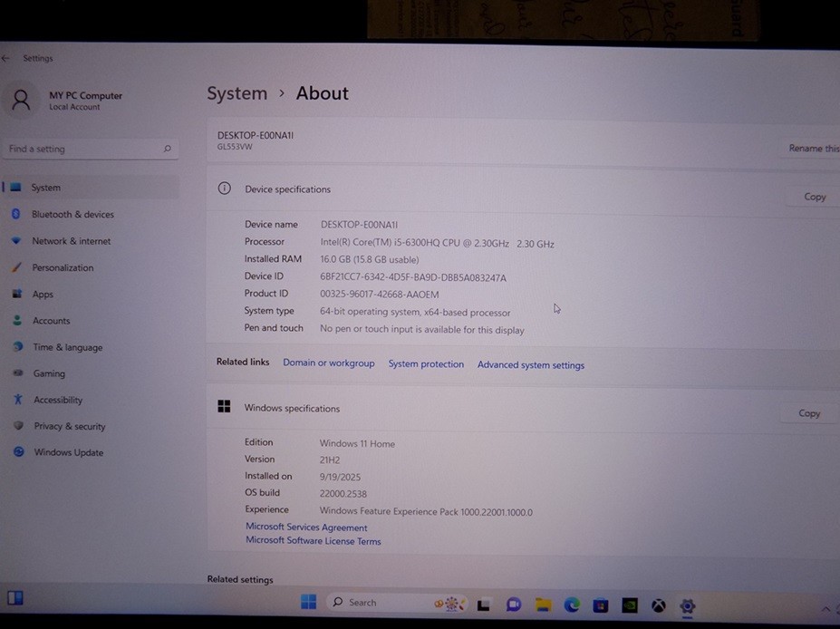Viewport: 840px width, 629px height.
Task: Open the Chat app from the taskbar
Action: click(514, 605)
